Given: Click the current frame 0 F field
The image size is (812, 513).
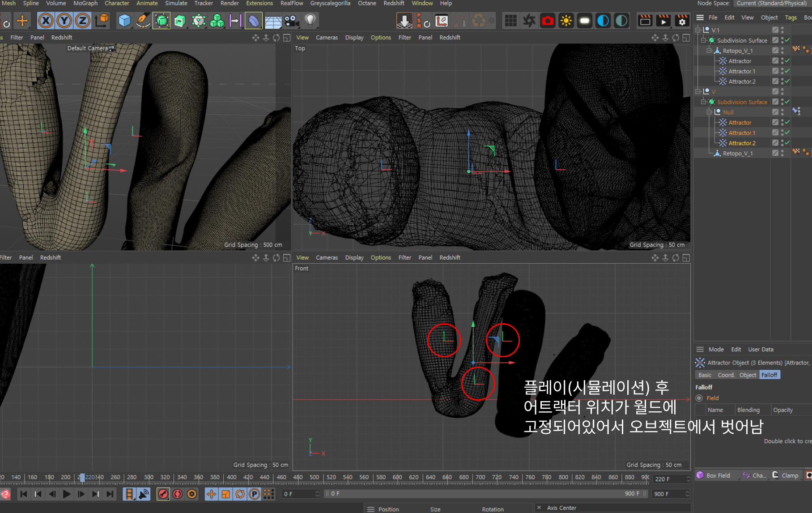Looking at the screenshot, I should 301,494.
